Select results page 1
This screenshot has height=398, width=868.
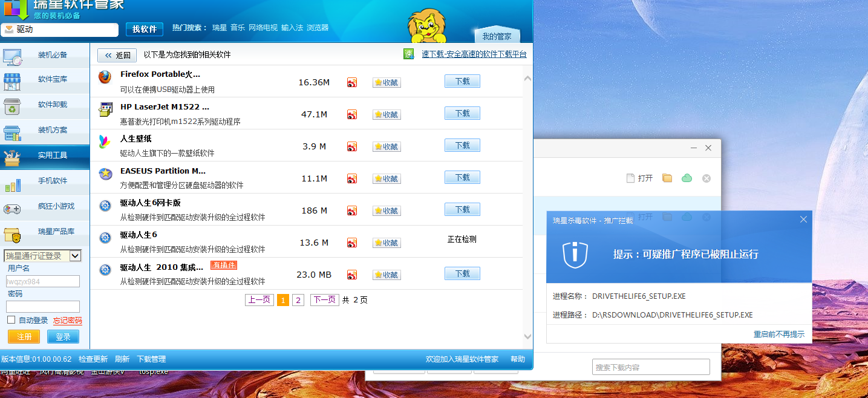[x=282, y=300]
